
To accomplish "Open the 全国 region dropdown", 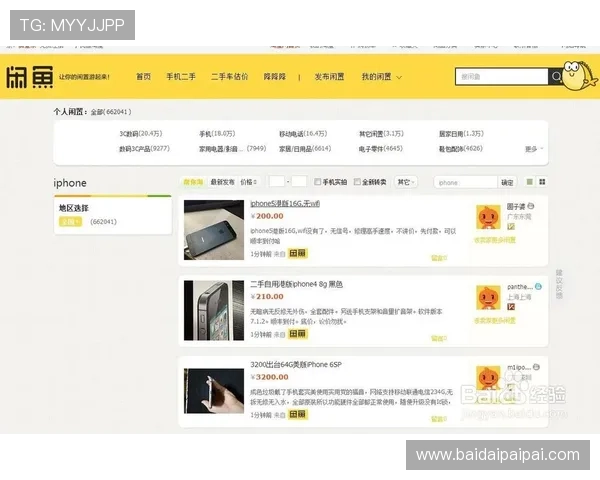I will tap(70, 222).
